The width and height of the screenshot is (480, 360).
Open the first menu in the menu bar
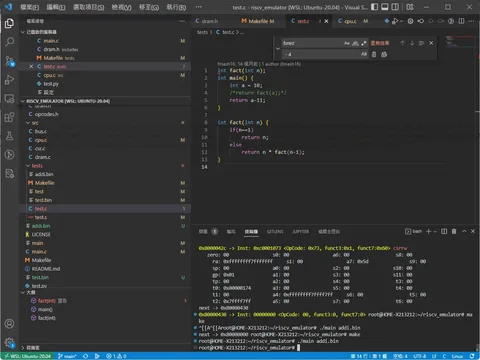[30, 7]
